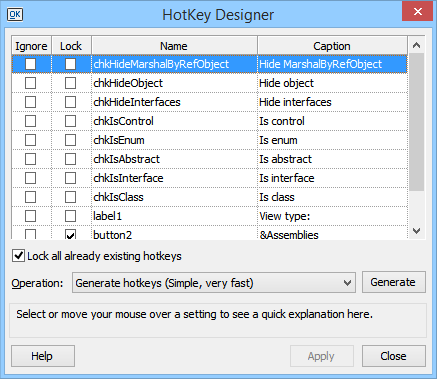437x379 pixels.
Task: Click caption cell 'Hide interfaces'
Action: coord(332,102)
